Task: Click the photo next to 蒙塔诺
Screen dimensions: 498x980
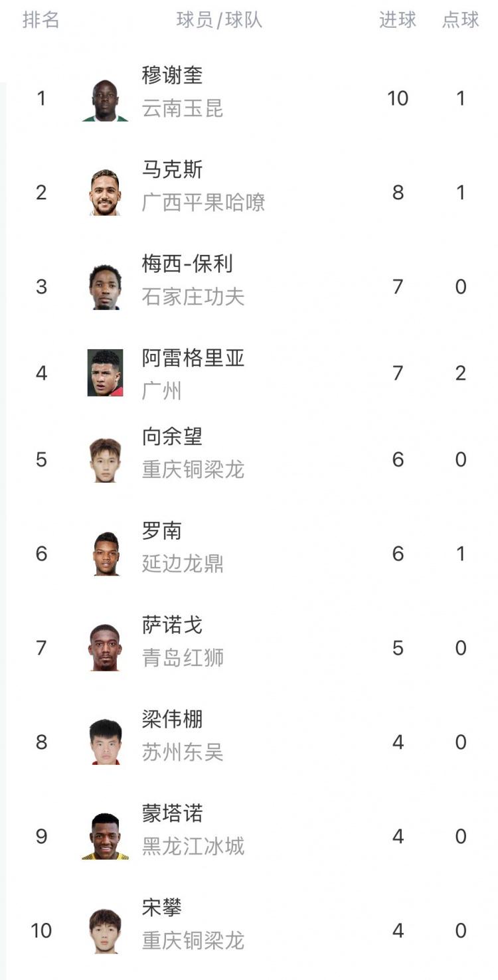Action: (x=105, y=837)
